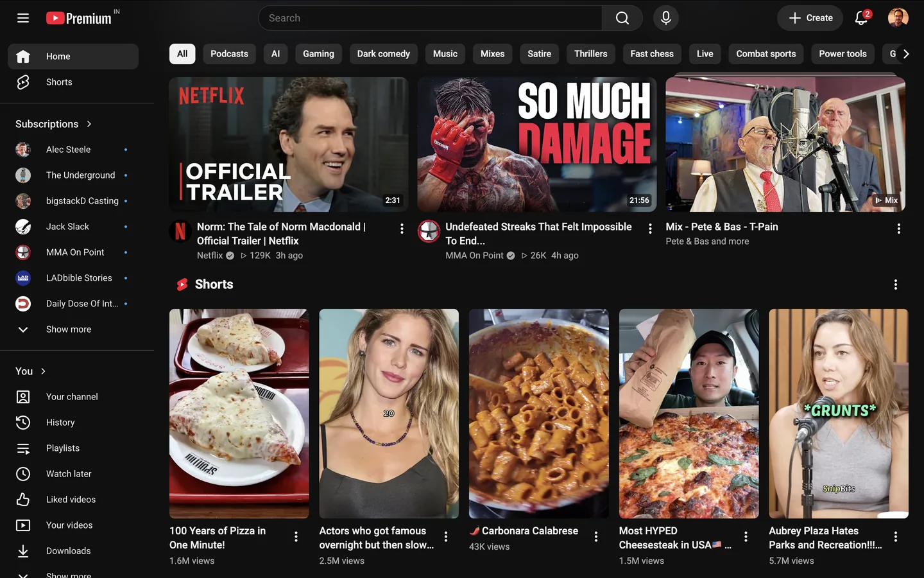Open the account avatar menu
The height and width of the screenshot is (578, 924).
898,18
